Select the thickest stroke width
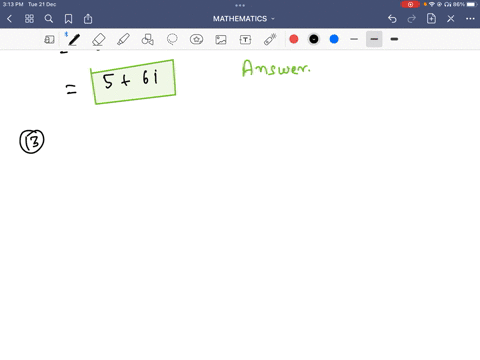Viewport: 480px width, 360px height. (394, 39)
